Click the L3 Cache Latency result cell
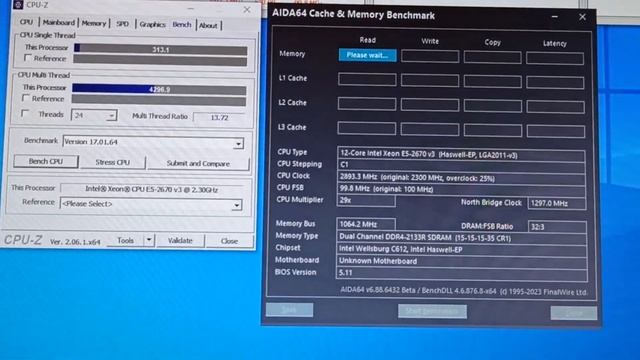 pyautogui.click(x=556, y=131)
